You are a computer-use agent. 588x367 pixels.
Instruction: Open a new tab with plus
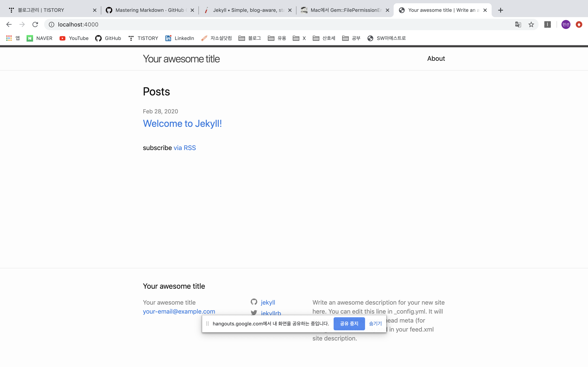click(x=501, y=10)
